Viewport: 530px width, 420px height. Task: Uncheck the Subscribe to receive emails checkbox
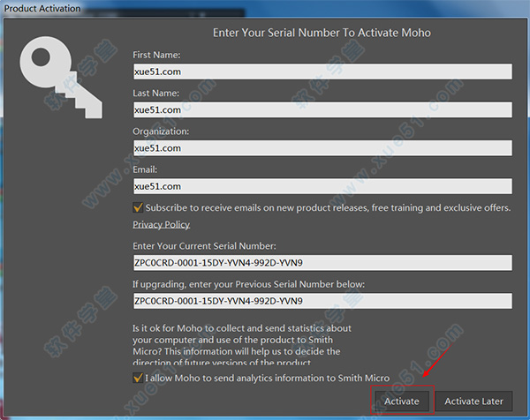point(138,207)
